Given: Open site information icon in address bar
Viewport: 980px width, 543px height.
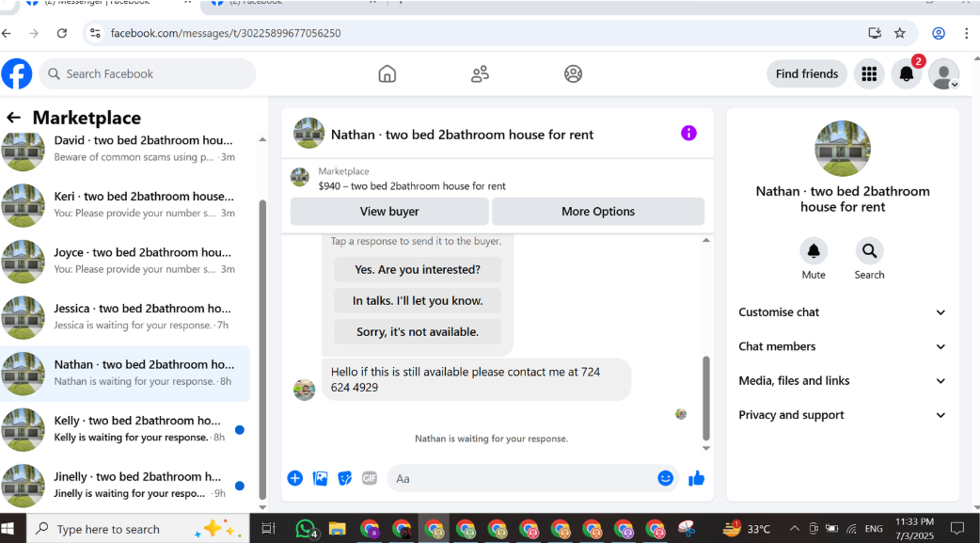Looking at the screenshot, I should [x=95, y=33].
